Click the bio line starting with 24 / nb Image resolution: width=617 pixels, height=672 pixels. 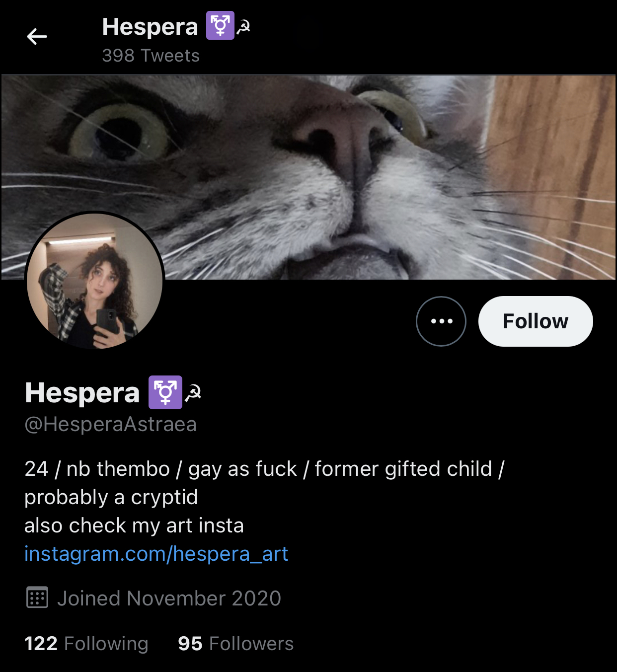[264, 469]
